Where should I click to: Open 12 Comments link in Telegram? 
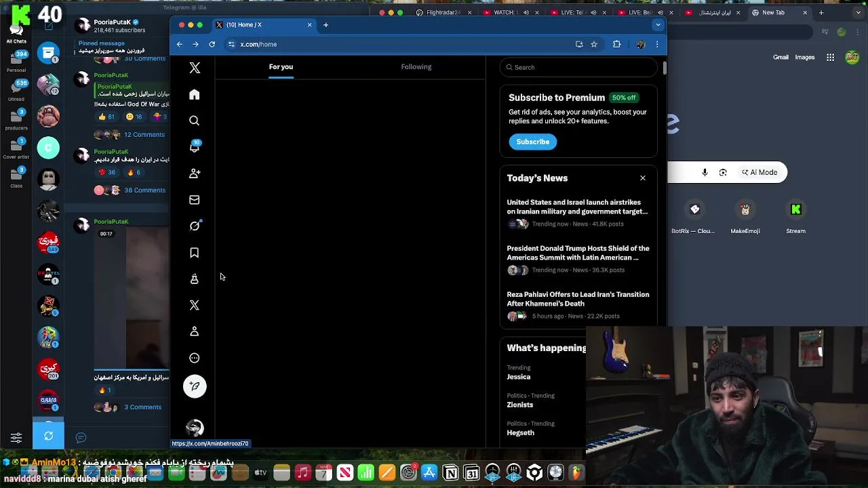pyautogui.click(x=144, y=135)
